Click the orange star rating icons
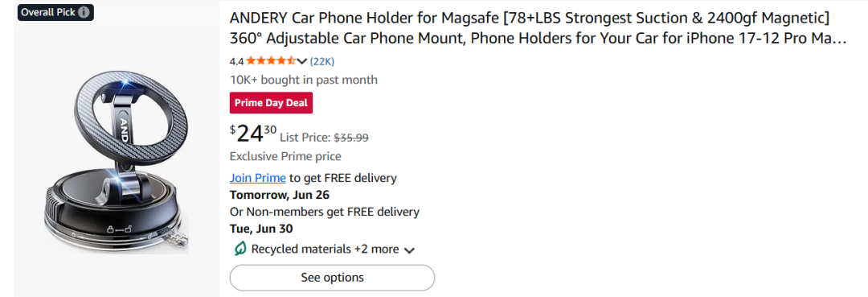Screen dimensions: 868x297 click(x=271, y=61)
